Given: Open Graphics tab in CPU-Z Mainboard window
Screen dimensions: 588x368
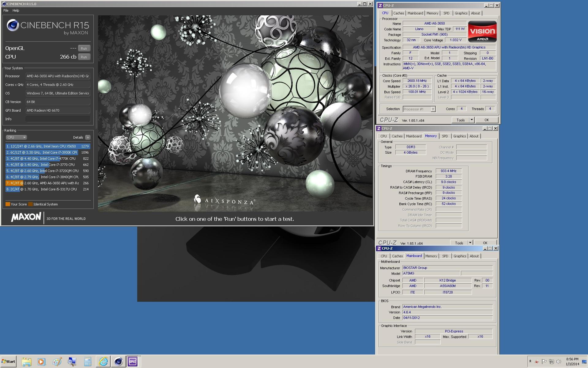Looking at the screenshot, I should click(460, 256).
